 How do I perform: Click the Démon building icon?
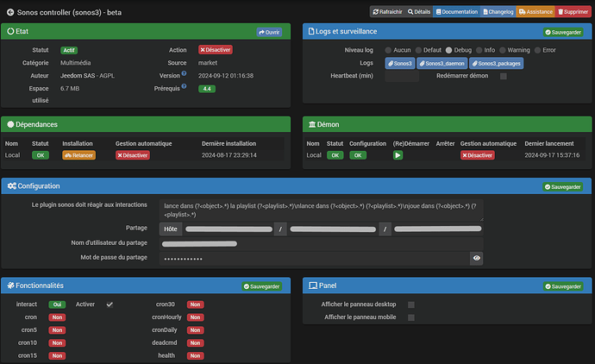[x=312, y=124]
